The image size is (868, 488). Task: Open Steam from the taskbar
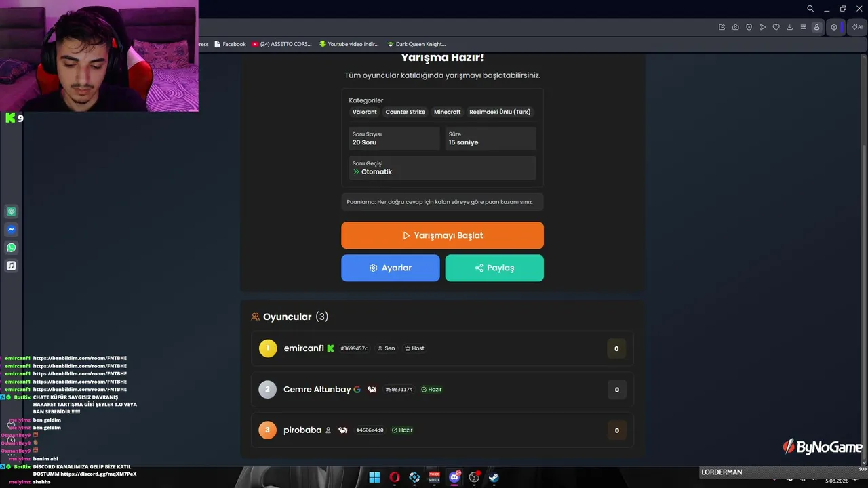(494, 477)
